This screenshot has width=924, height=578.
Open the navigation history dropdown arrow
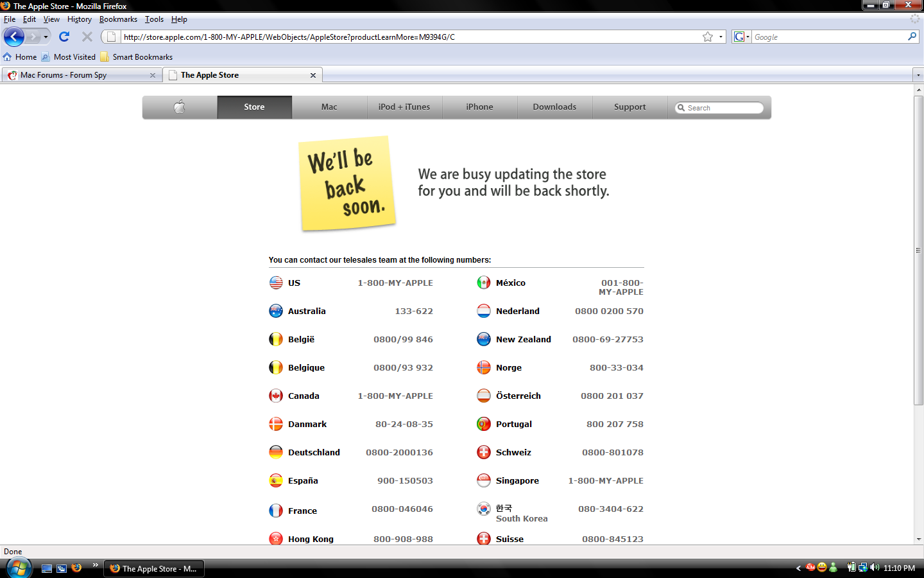click(x=46, y=37)
